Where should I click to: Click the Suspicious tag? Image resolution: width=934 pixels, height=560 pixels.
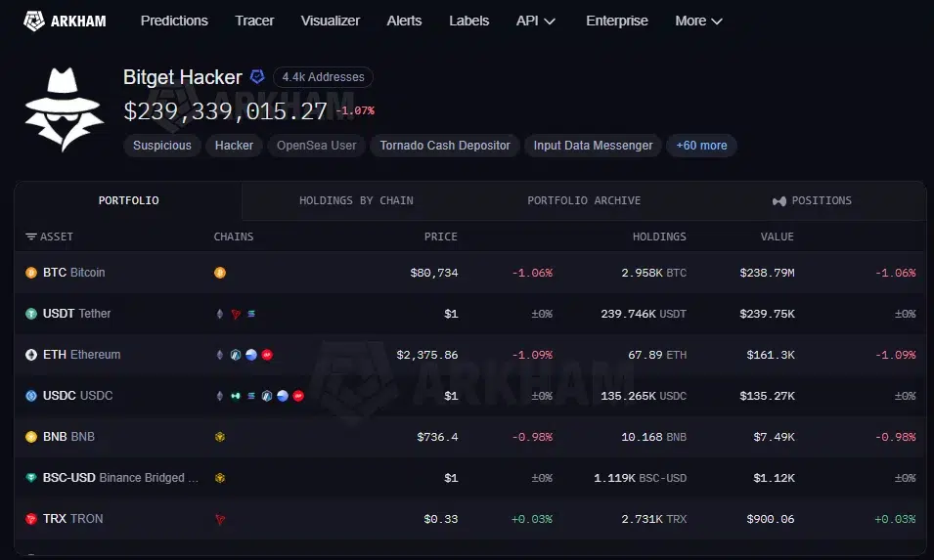click(162, 146)
